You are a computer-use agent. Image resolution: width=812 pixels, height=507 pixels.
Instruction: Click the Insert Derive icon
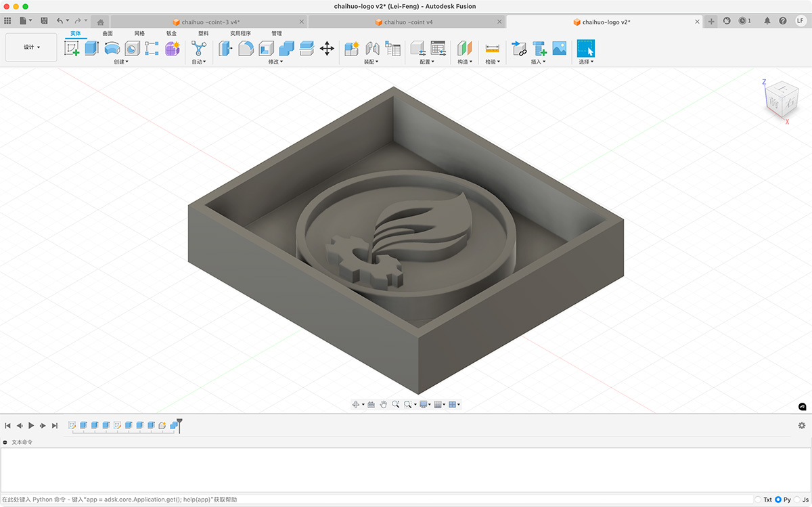(x=519, y=48)
